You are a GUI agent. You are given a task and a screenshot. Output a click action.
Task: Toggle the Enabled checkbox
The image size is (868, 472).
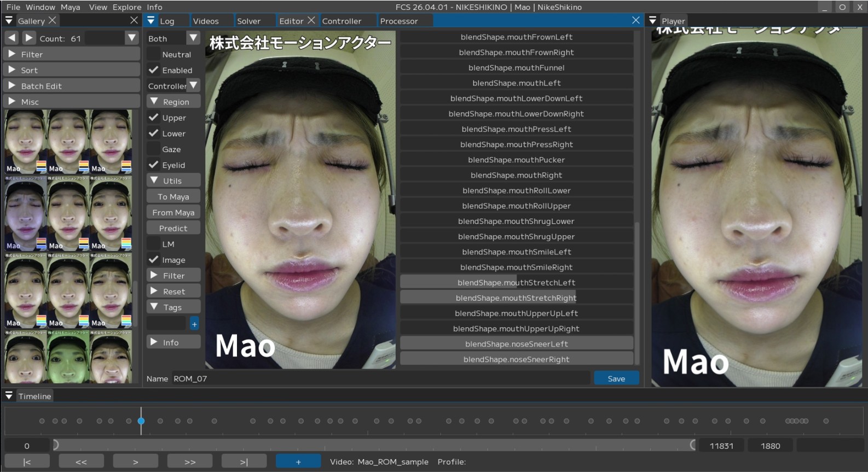[x=154, y=70]
